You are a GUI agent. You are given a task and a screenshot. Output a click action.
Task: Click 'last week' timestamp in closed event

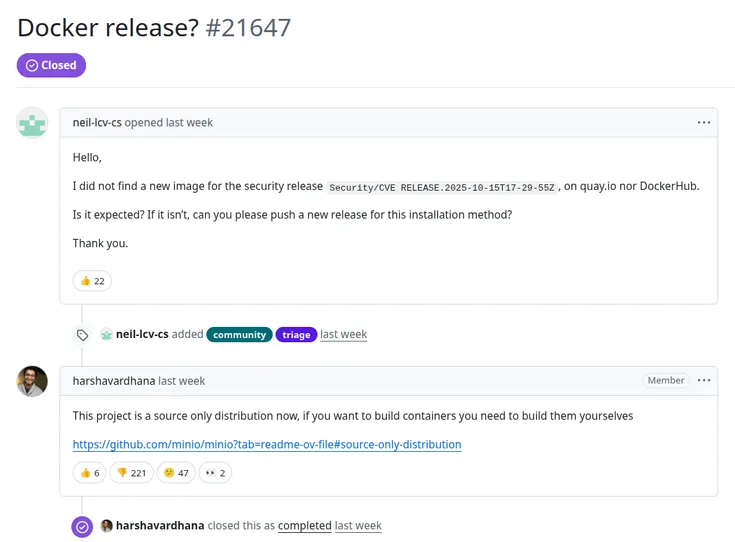click(x=358, y=526)
